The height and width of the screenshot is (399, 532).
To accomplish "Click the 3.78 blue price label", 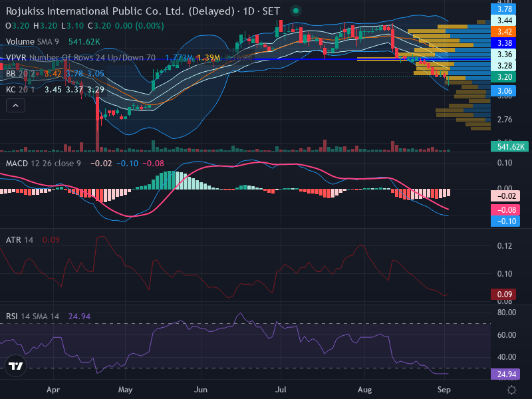I will coord(503,9).
